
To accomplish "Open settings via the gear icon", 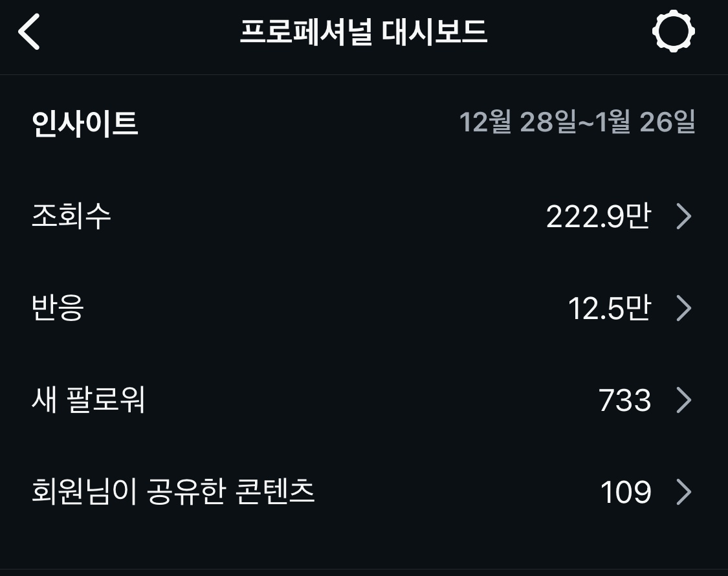I will point(673,31).
